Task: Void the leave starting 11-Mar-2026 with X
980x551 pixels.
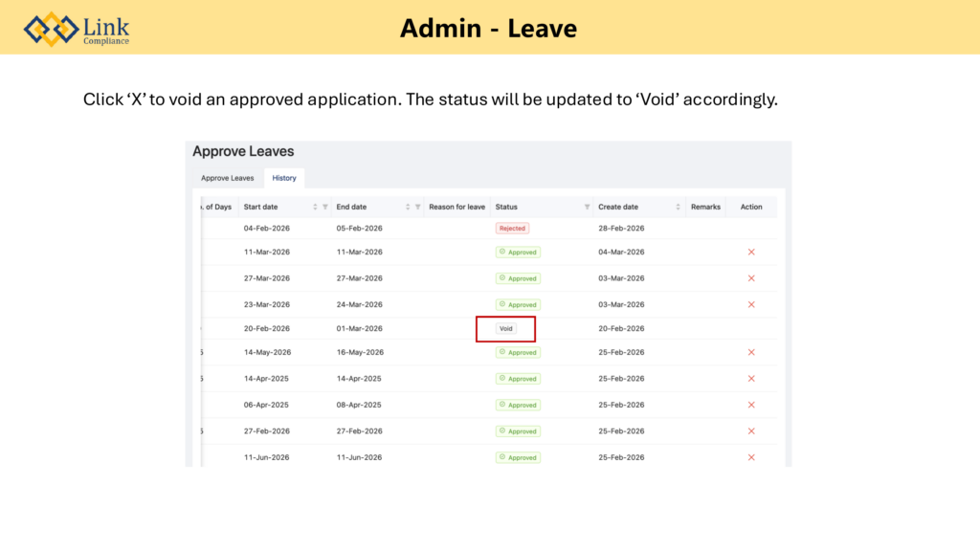Action: [751, 252]
